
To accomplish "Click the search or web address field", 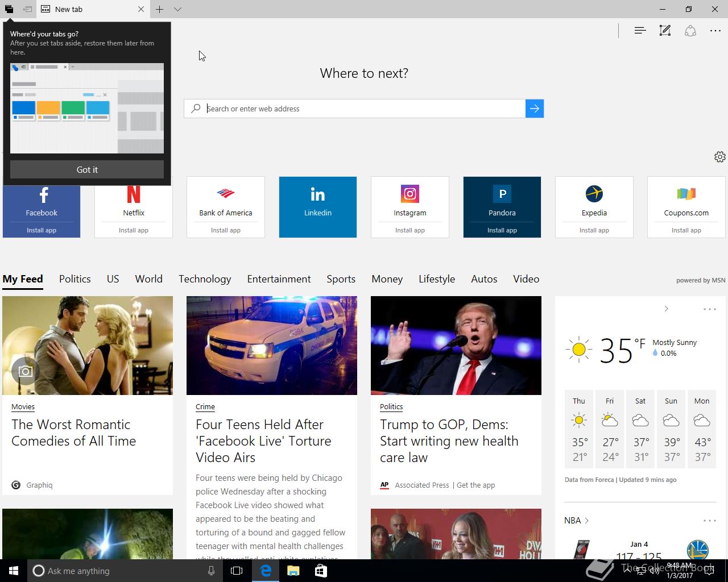I will coord(364,109).
